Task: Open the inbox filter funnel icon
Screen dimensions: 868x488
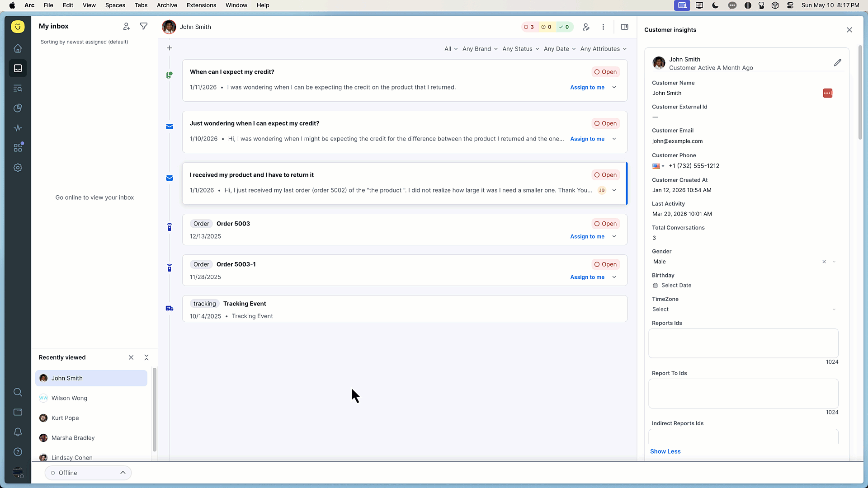Action: 144,27
